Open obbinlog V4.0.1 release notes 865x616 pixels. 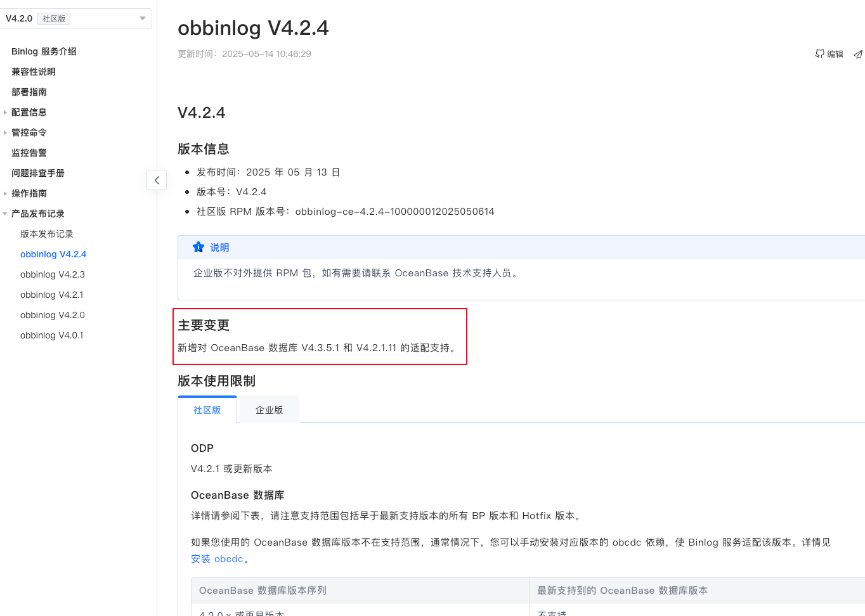52,335
